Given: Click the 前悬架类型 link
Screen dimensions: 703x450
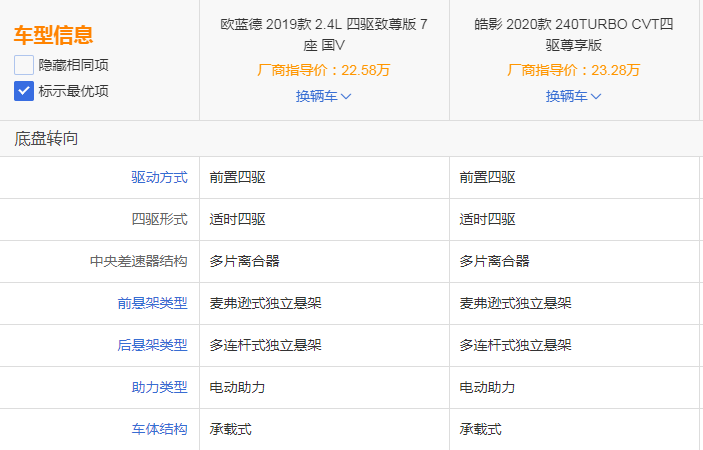Looking at the screenshot, I should click(x=152, y=303).
